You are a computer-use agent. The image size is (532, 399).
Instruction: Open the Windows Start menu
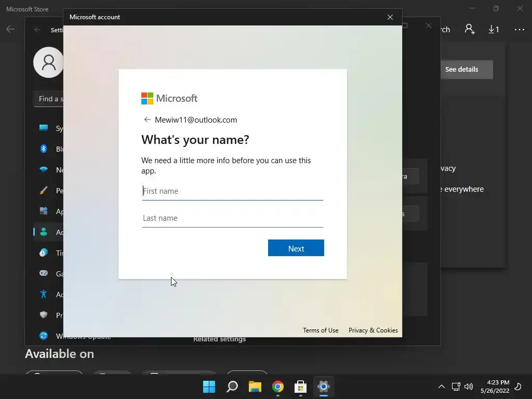click(x=209, y=387)
